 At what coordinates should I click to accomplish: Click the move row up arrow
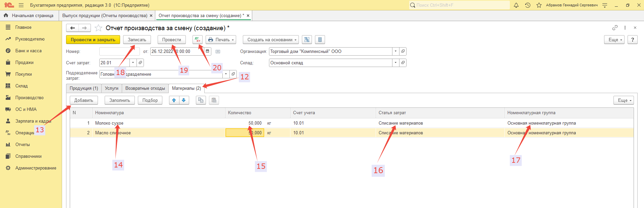(x=174, y=100)
